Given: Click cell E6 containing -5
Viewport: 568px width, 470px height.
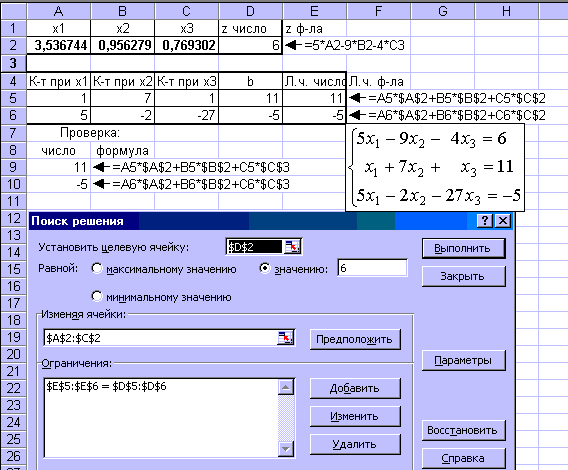Looking at the screenshot, I should pyautogui.click(x=314, y=115).
